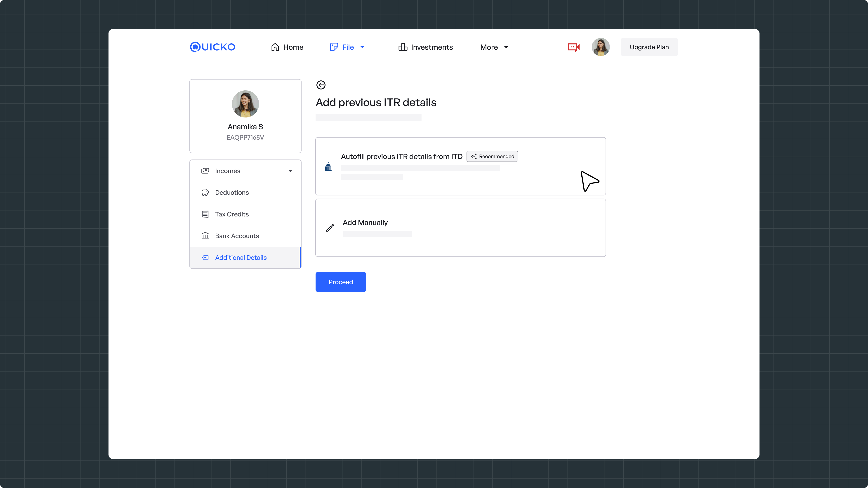Viewport: 868px width, 488px height.
Task: Click the Home house icon
Action: pos(275,47)
